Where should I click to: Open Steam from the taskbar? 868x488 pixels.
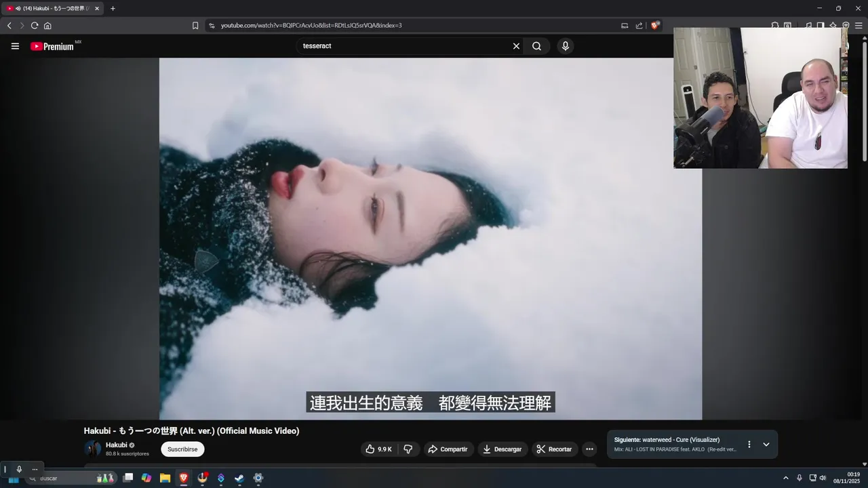[x=239, y=479]
